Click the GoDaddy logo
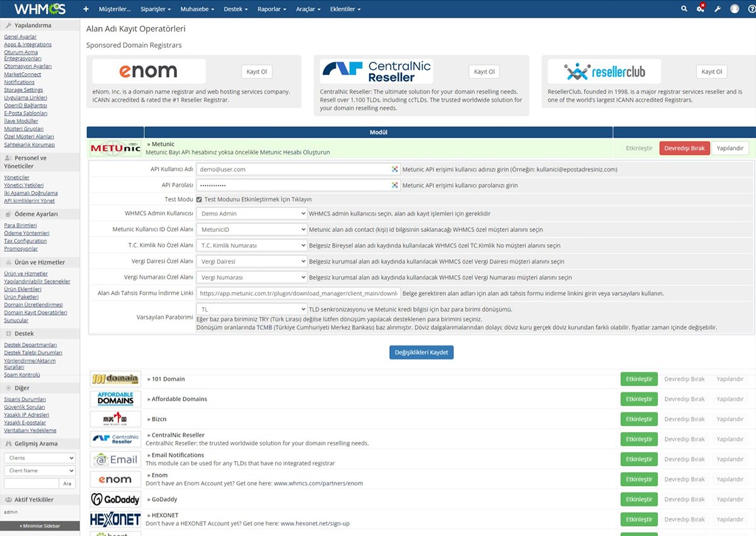 coord(115,499)
